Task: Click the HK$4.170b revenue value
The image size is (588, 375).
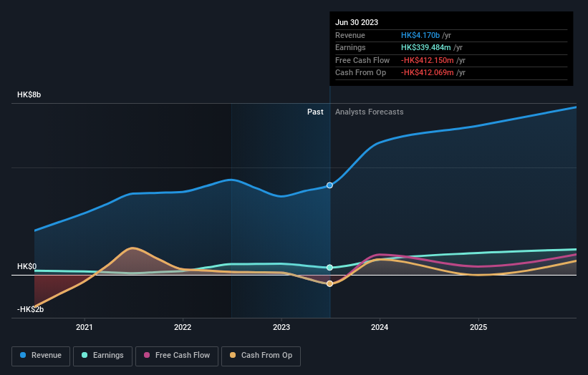Action: click(x=420, y=35)
